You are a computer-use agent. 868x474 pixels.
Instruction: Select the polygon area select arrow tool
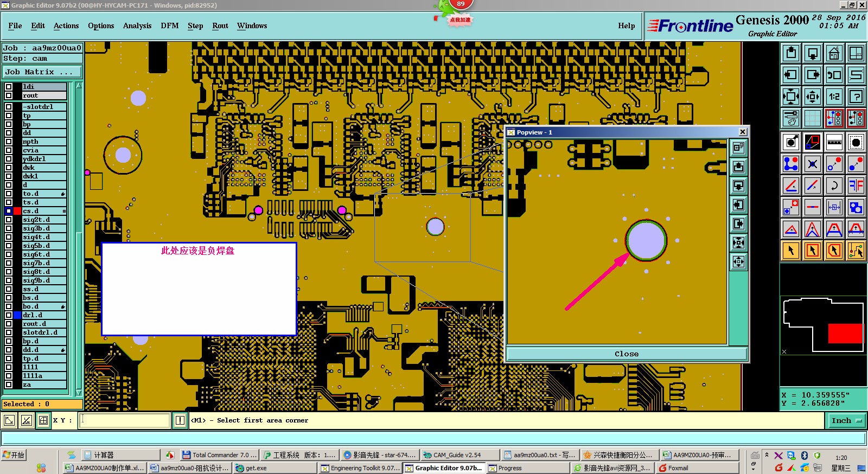point(834,251)
